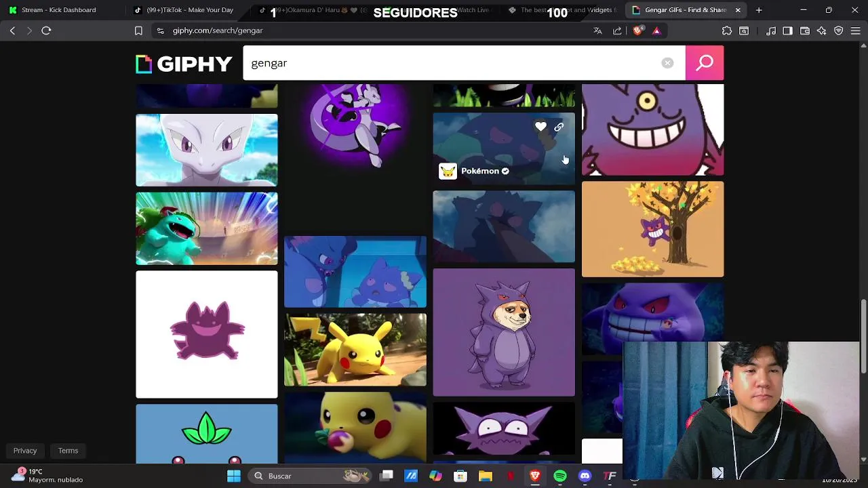This screenshot has width=868, height=488.
Task: Reload the Giphy page
Action: pyautogui.click(x=46, y=30)
